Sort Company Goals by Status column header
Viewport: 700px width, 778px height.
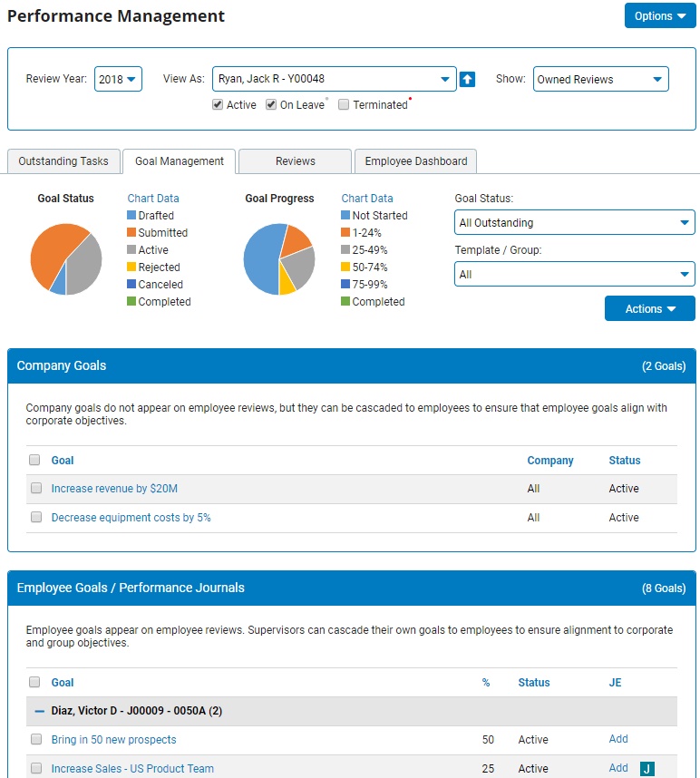pos(625,461)
